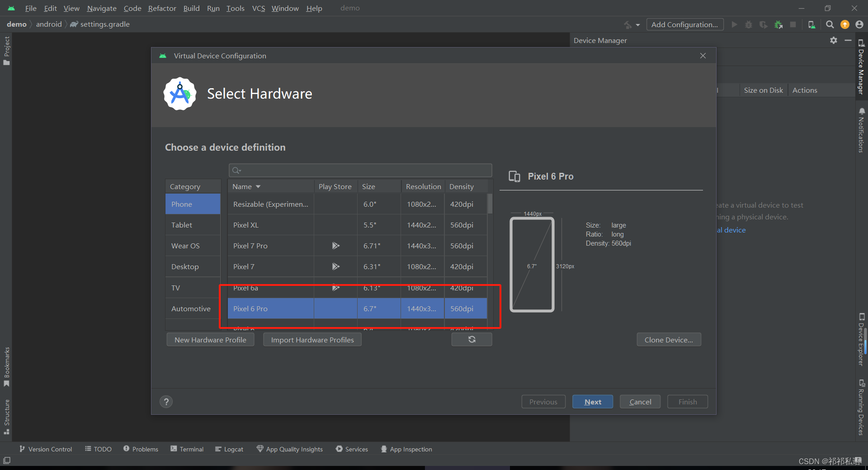
Task: Click the Pixel 6 Pro device row
Action: pos(357,309)
